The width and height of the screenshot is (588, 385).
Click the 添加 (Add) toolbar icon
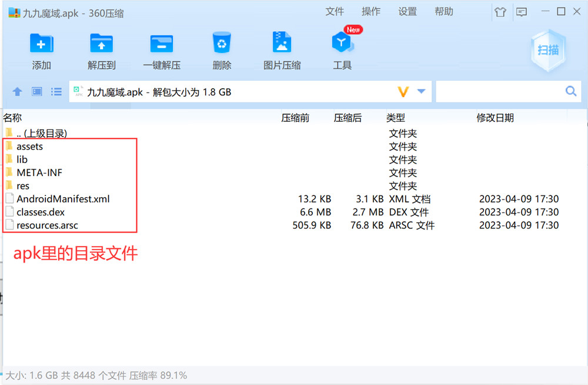click(41, 44)
